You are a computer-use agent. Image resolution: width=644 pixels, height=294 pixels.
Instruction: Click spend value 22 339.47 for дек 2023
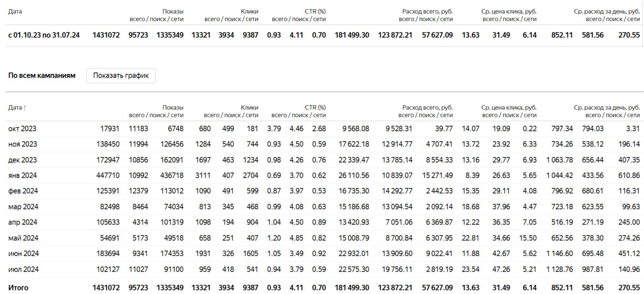[x=354, y=160]
